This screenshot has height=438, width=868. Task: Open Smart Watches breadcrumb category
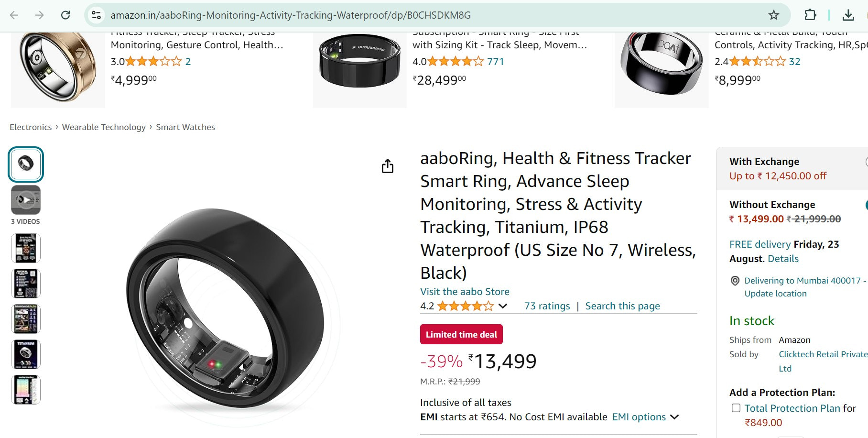[x=185, y=127]
